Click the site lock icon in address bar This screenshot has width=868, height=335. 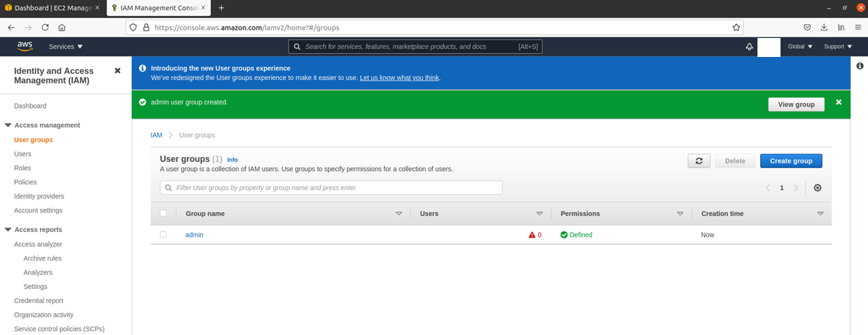coord(145,28)
